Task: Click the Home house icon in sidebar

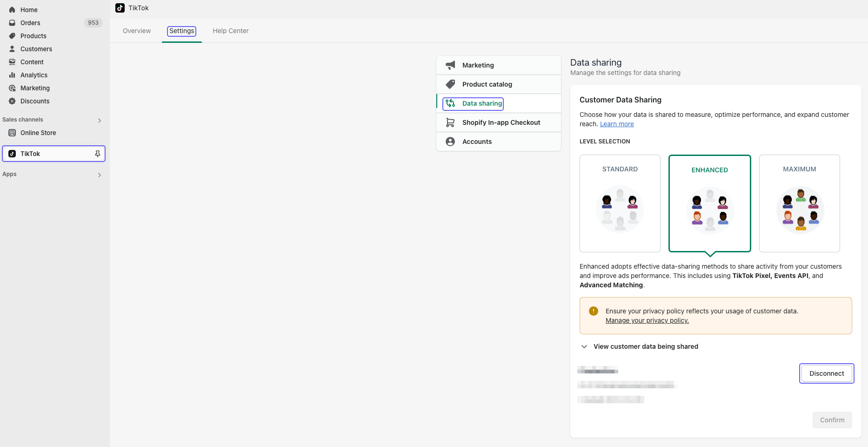Action: (12, 10)
